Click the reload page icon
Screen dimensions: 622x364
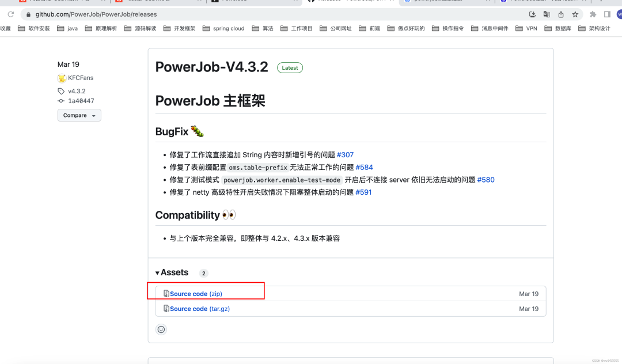click(x=10, y=14)
